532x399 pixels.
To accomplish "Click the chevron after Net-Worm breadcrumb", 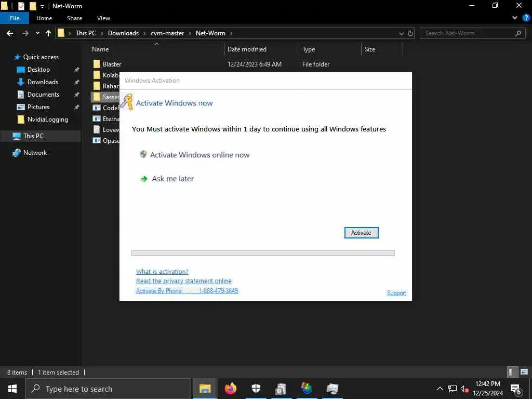I will click(231, 33).
